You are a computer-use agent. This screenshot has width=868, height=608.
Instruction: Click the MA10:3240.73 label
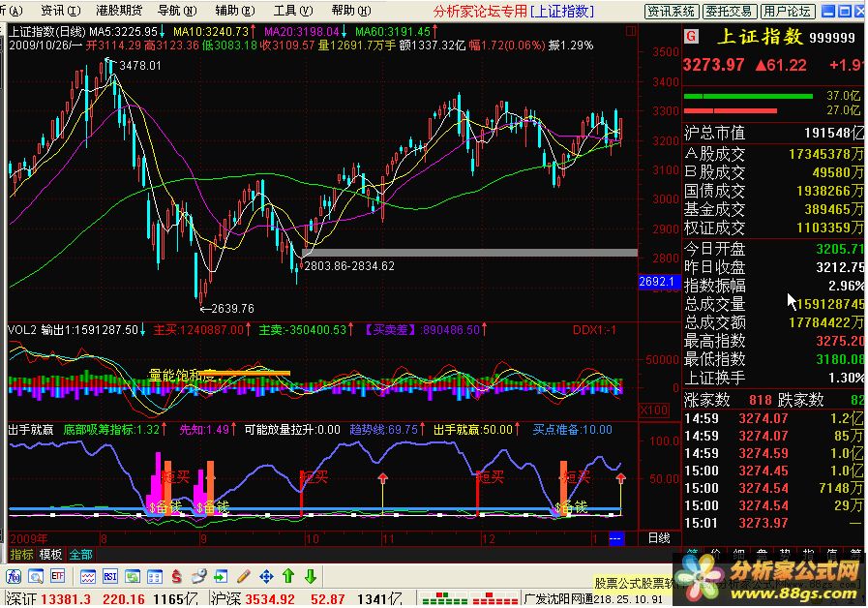(x=210, y=32)
